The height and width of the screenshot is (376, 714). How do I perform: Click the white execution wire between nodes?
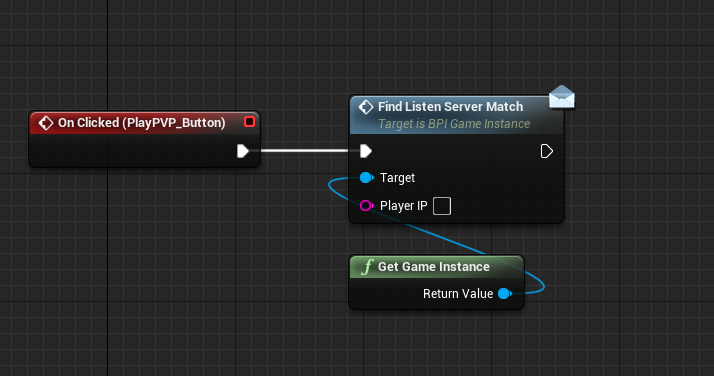[x=304, y=151]
